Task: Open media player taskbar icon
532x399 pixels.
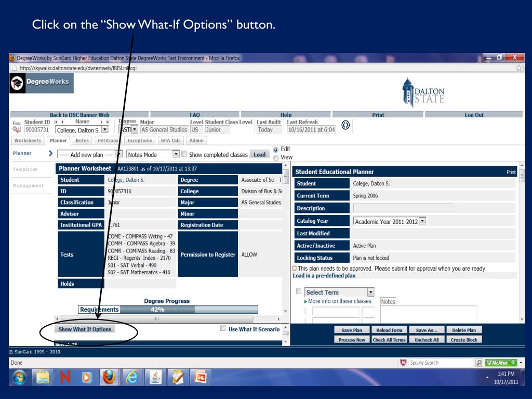Action: coord(87,377)
